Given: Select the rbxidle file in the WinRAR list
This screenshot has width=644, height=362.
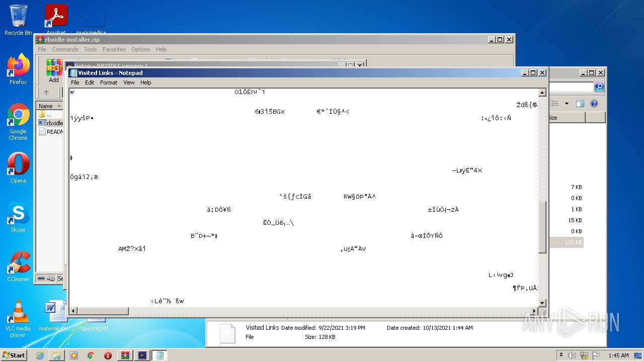Looking at the screenshot, I should [50, 123].
